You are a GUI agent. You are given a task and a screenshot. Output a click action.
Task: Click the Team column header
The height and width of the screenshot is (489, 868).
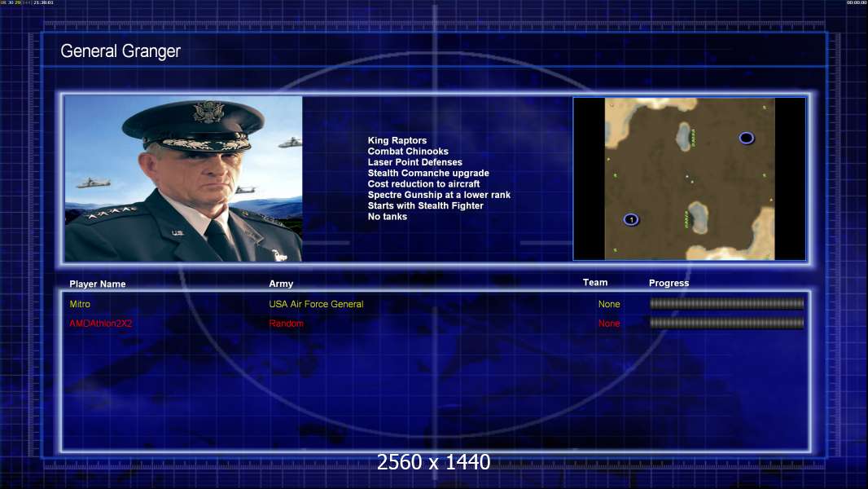(595, 283)
